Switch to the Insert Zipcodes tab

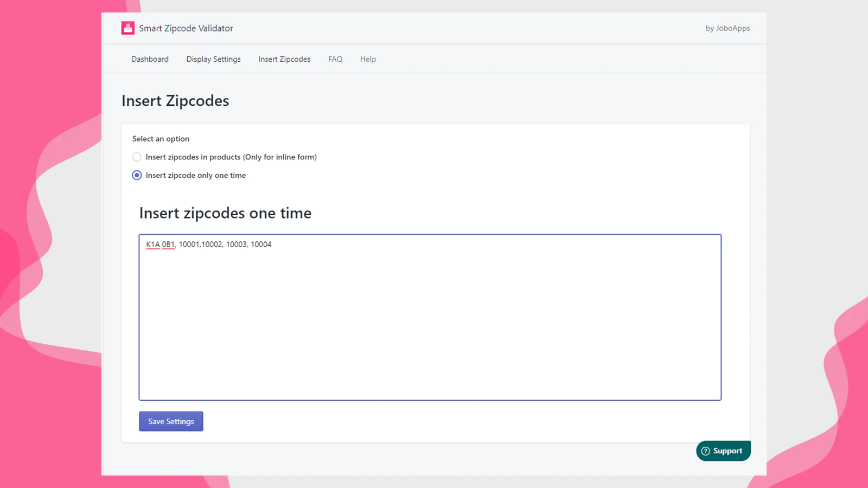coord(284,59)
